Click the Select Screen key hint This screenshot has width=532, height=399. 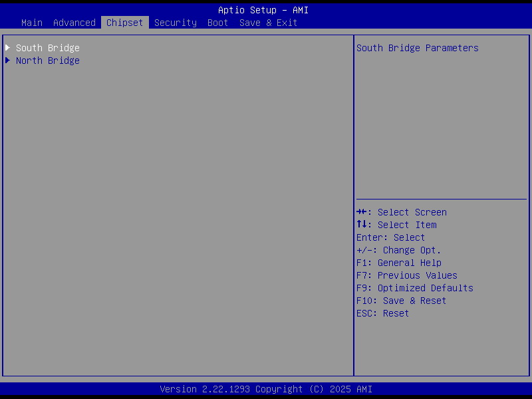pyautogui.click(x=402, y=212)
